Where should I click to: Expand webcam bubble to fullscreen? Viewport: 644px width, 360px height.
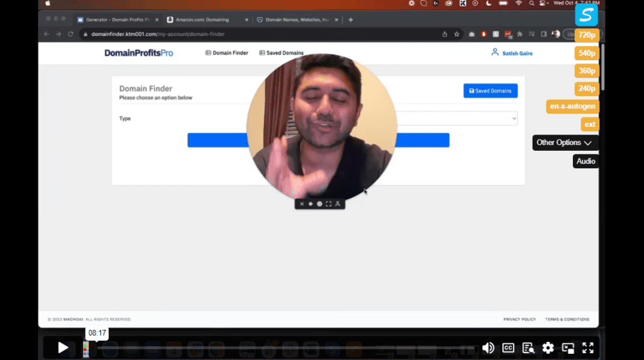[328, 204]
